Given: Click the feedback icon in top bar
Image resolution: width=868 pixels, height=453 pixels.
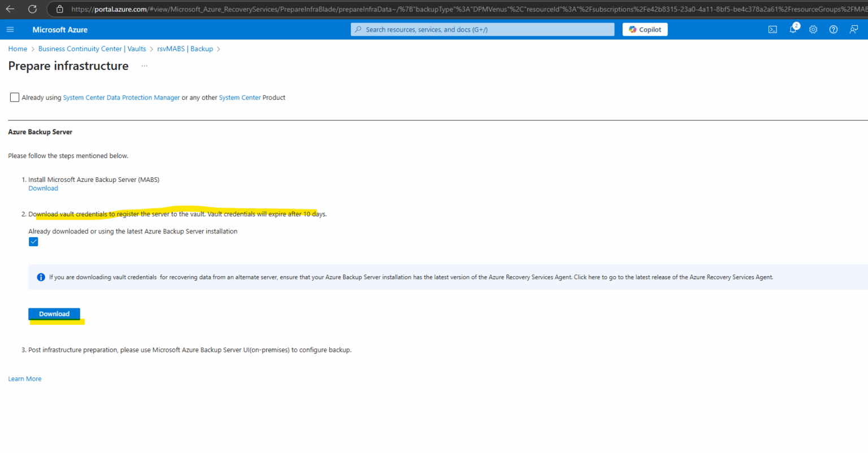Looking at the screenshot, I should pos(854,29).
